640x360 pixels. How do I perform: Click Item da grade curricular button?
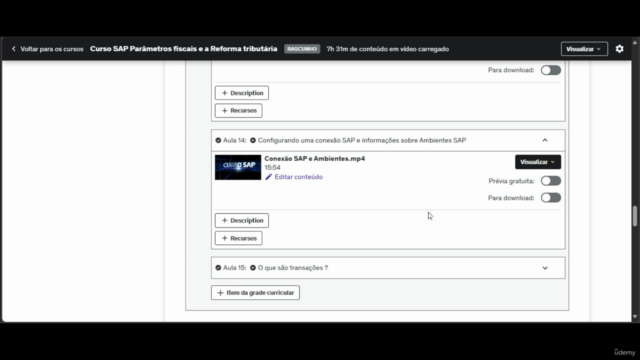click(255, 293)
